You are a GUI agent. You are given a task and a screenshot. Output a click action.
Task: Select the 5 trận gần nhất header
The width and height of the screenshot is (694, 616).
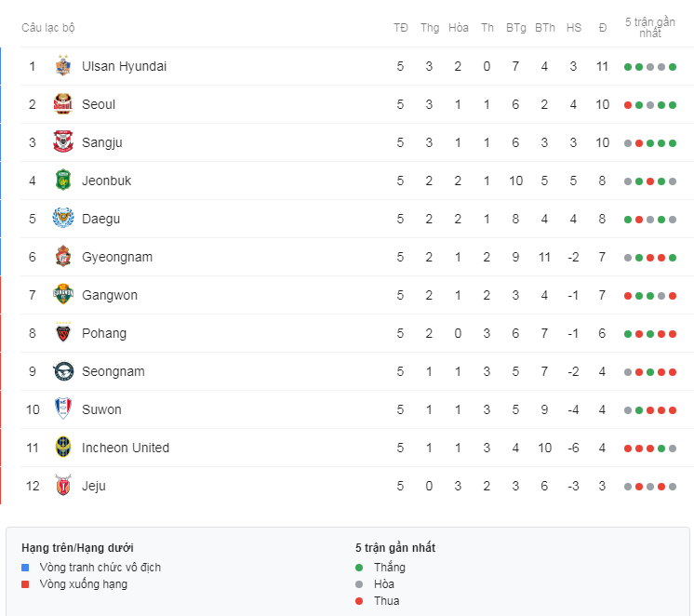649,28
